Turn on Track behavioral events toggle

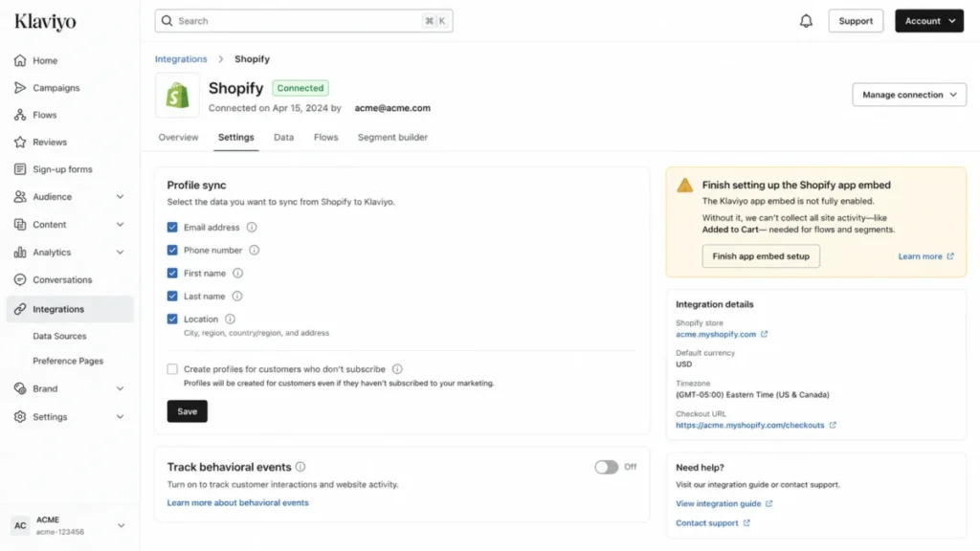(606, 467)
